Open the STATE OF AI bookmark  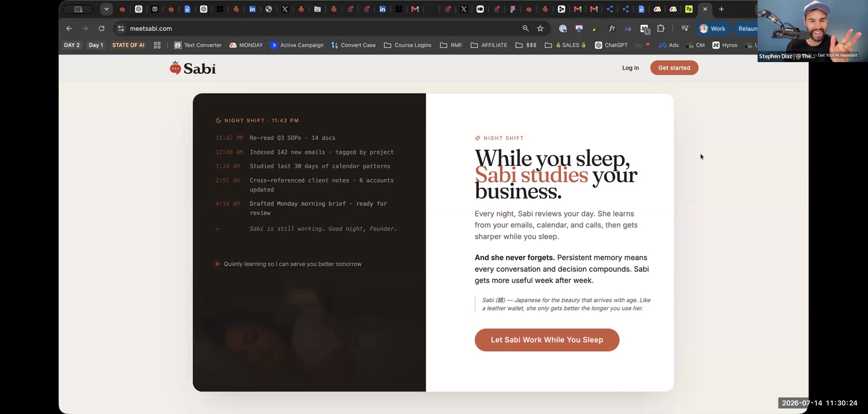tap(128, 45)
